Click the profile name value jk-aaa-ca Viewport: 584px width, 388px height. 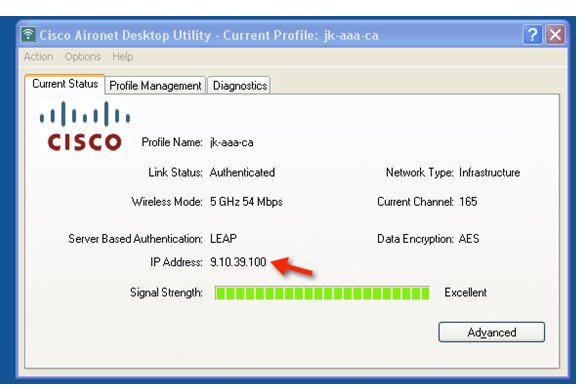(x=232, y=142)
